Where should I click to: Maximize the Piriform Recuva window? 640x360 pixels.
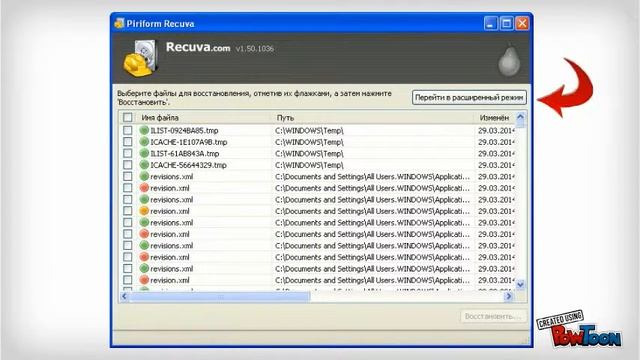point(507,23)
